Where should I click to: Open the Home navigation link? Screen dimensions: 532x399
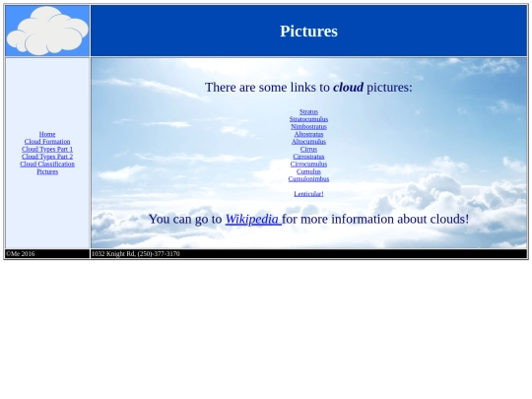(x=47, y=134)
